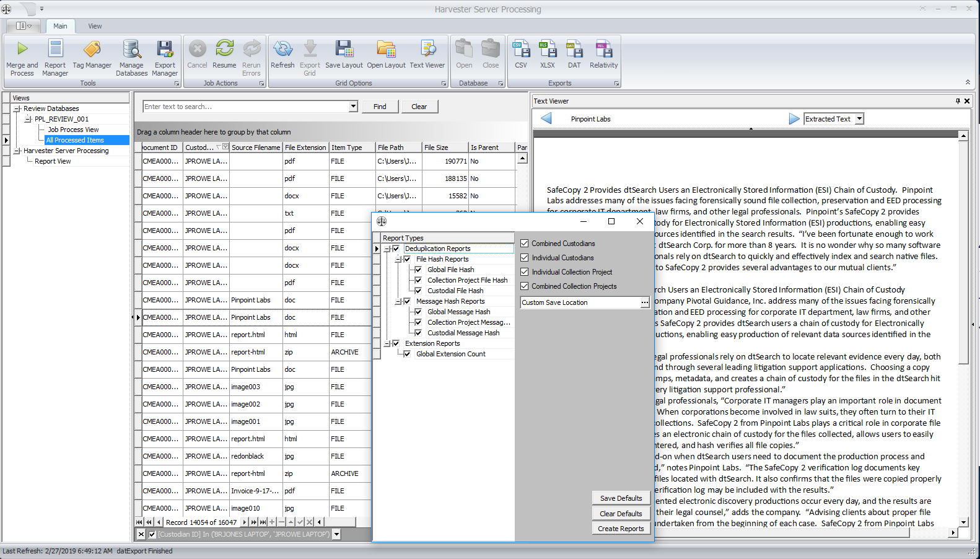Click Create Reports button
The image size is (980, 559).
621,529
